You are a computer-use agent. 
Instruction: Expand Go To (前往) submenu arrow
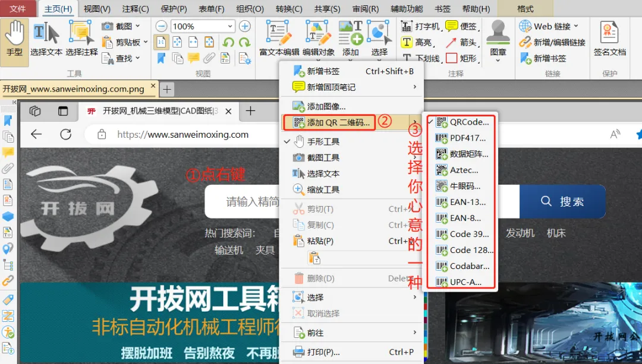click(415, 333)
